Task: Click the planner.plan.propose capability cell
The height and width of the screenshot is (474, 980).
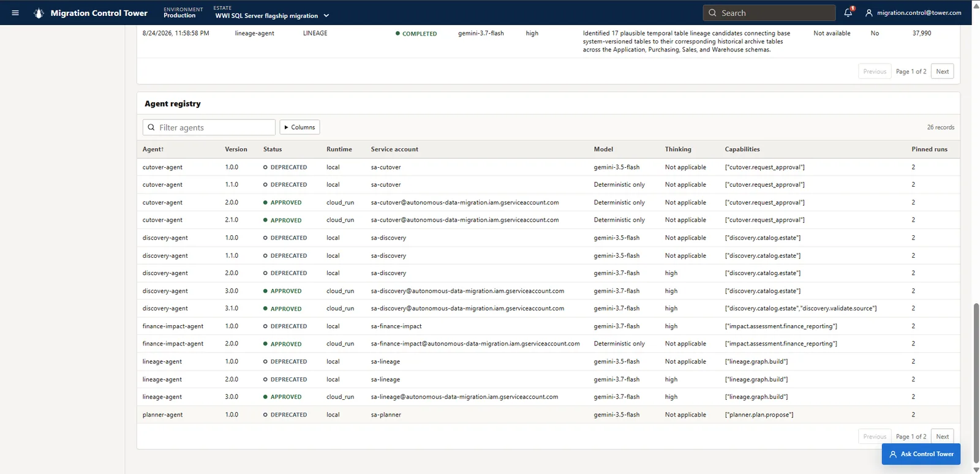Action: pos(759,415)
